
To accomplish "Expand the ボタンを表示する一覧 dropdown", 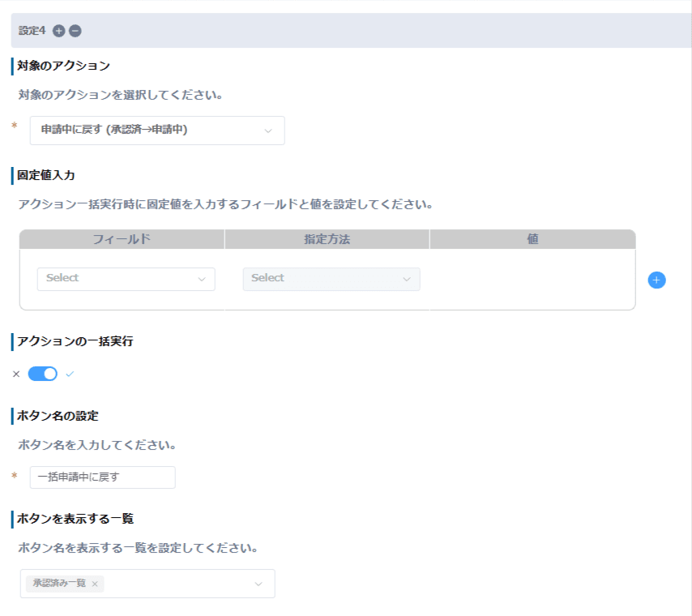I will tap(147, 584).
